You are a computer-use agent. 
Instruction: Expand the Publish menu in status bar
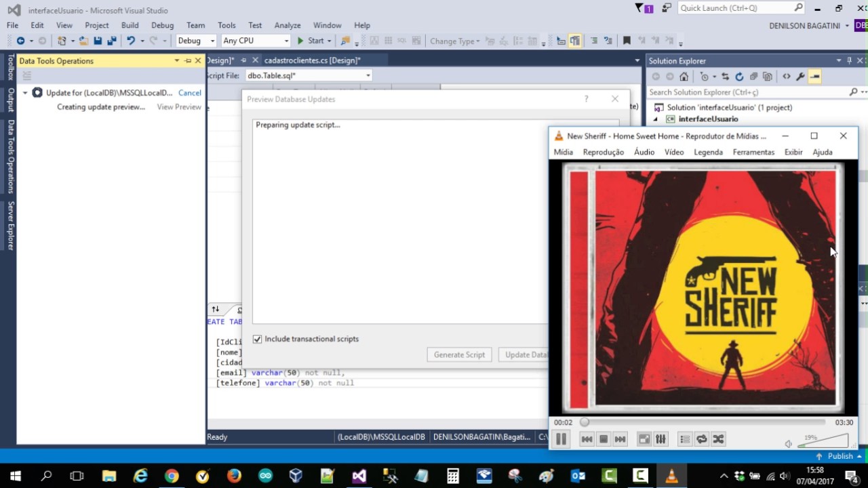pos(858,457)
